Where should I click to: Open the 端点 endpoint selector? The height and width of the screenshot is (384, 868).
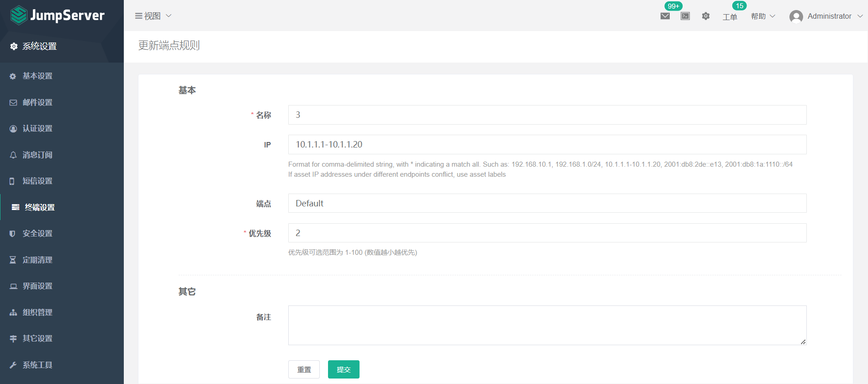(547, 203)
